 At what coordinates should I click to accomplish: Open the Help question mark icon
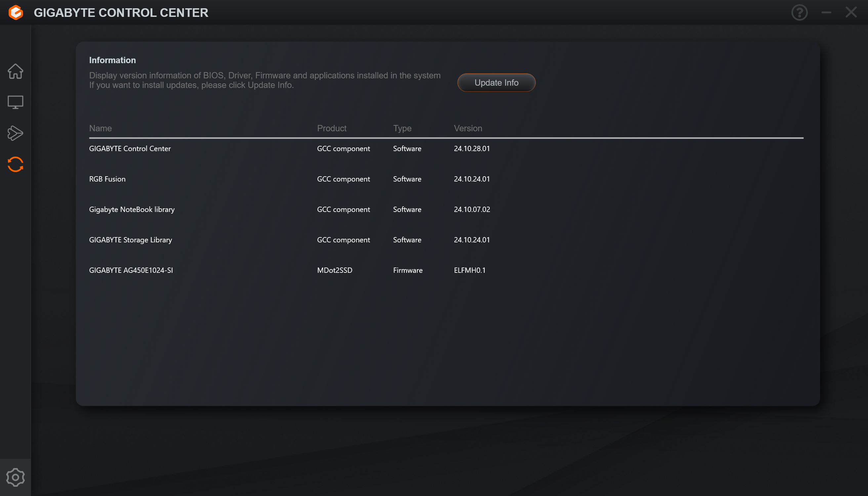(799, 13)
